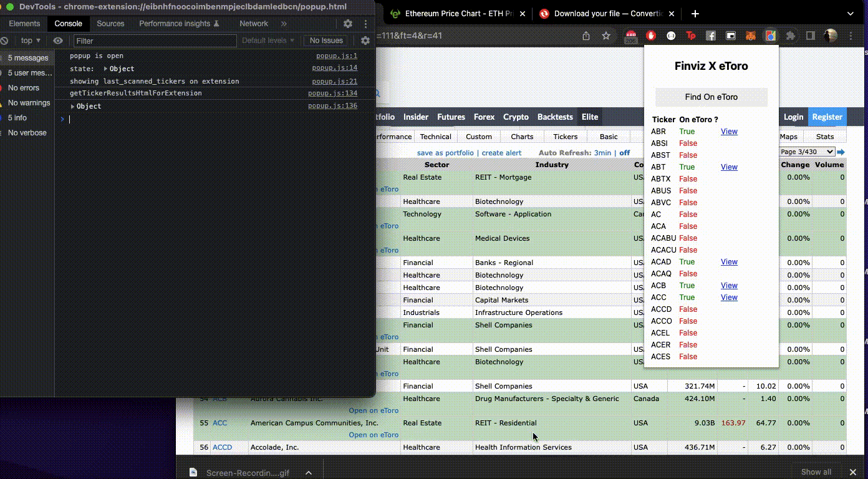Click the share page icon in the address bar
This screenshot has height=479, width=868.
click(x=586, y=36)
